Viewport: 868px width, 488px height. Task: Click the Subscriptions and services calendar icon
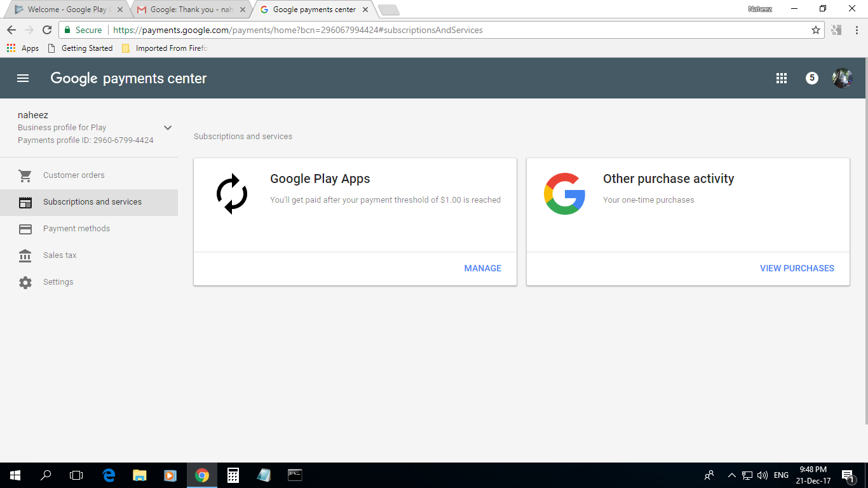point(25,202)
